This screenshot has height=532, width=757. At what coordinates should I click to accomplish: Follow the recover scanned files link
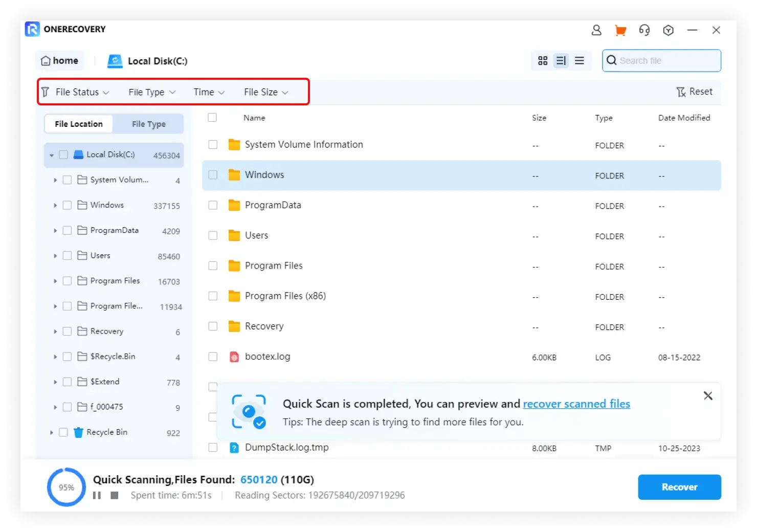click(x=576, y=404)
